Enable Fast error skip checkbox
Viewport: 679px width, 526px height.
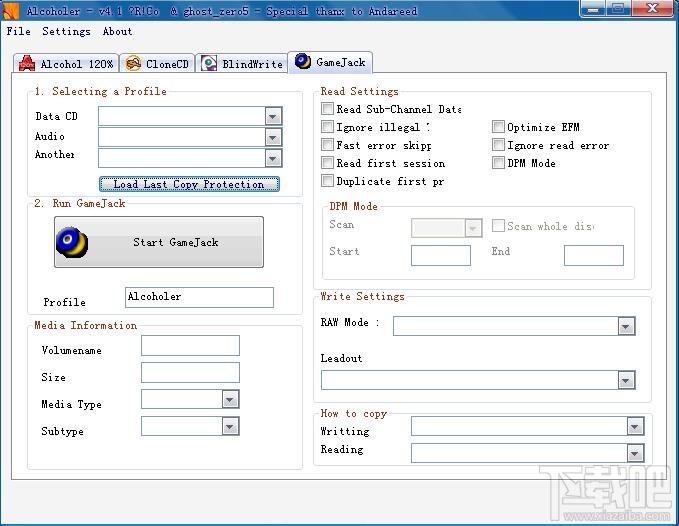tap(328, 145)
